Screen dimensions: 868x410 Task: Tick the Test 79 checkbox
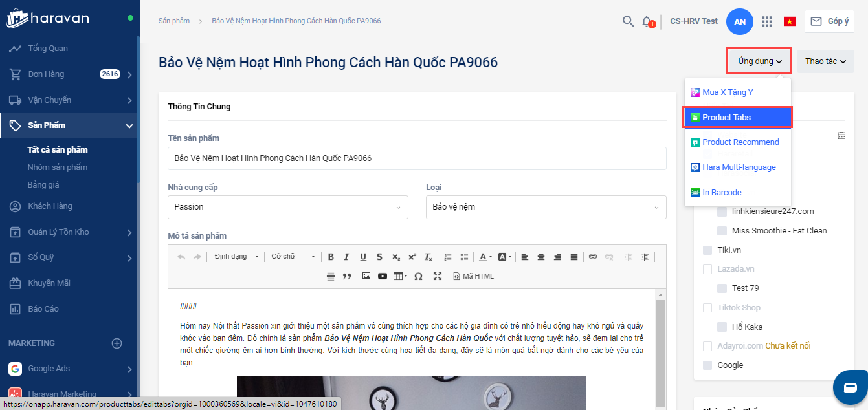point(722,288)
